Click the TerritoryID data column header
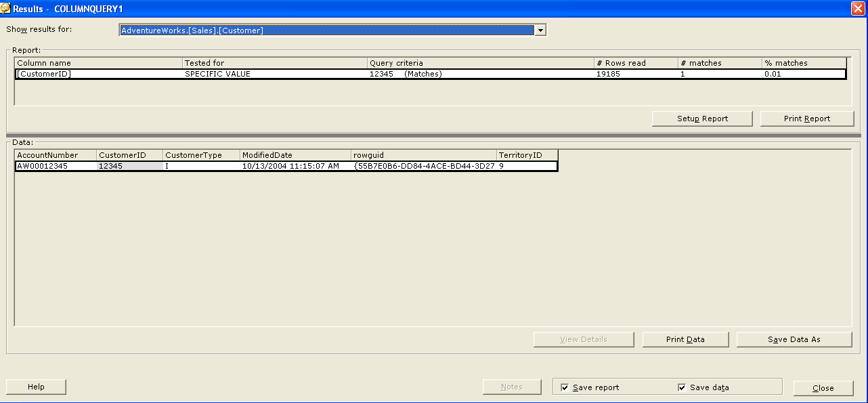The image size is (868, 403). 527,155
